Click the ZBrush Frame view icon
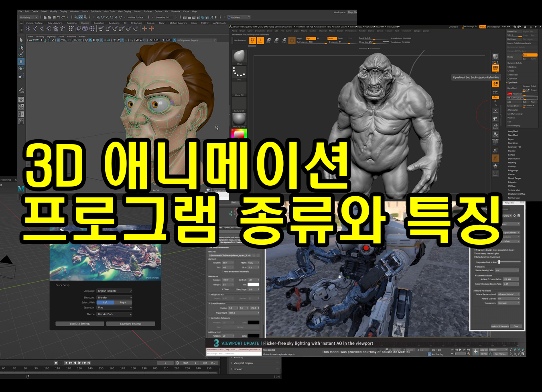The image size is (542, 392). click(x=495, y=111)
